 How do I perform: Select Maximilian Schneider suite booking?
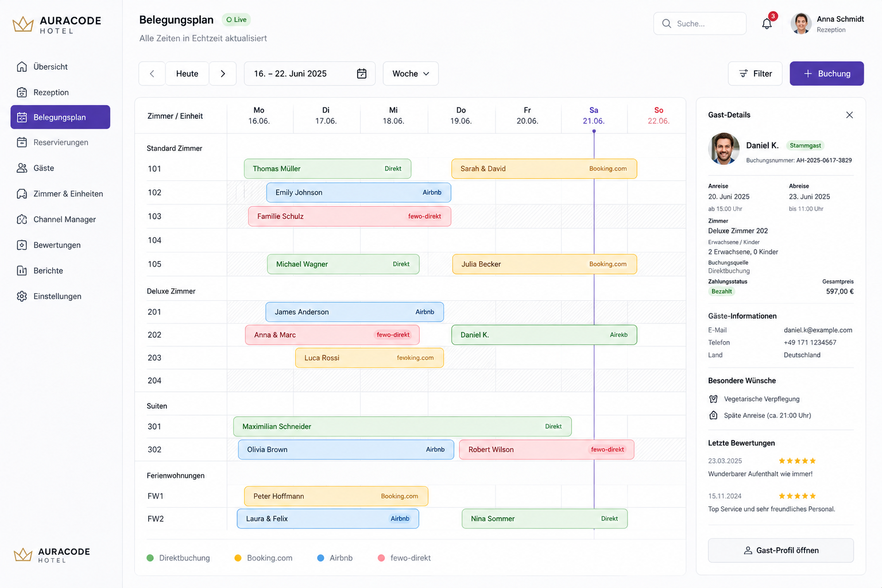pyautogui.click(x=403, y=427)
